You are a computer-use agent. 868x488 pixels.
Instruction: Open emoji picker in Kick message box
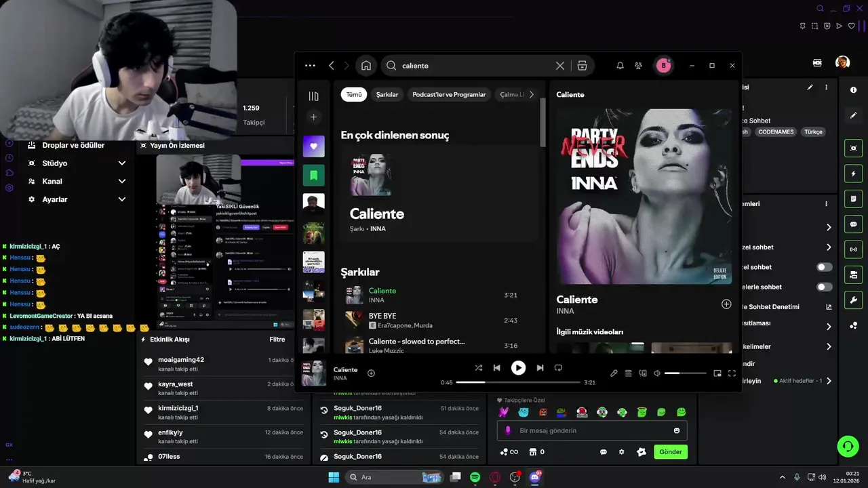click(677, 430)
